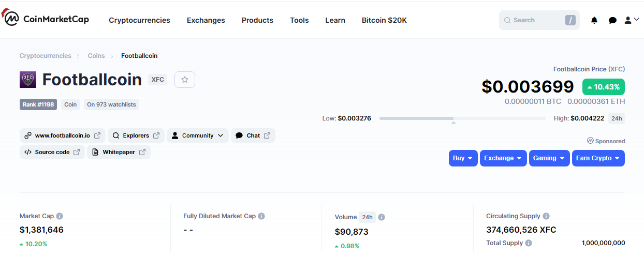Click the 0.00000361 ETH value
Screen dimensions: 644x258
tap(596, 101)
